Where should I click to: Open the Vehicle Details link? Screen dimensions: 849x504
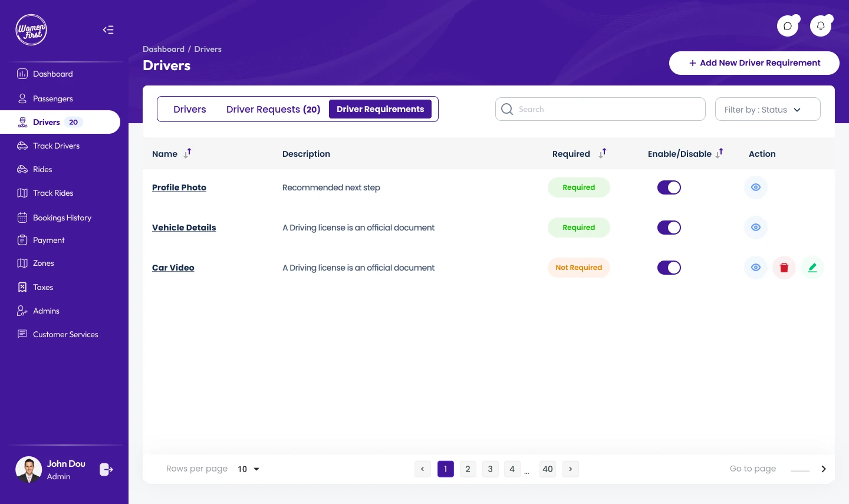tap(184, 228)
